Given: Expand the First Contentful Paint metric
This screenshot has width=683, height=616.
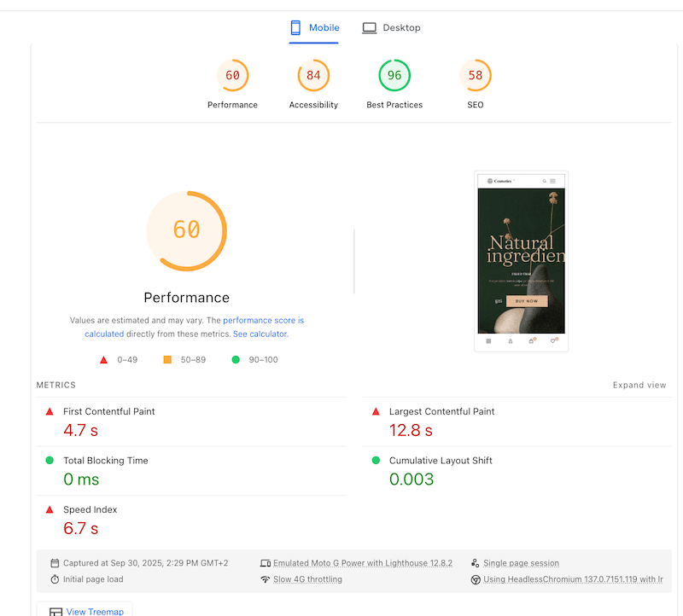Looking at the screenshot, I should point(108,411).
